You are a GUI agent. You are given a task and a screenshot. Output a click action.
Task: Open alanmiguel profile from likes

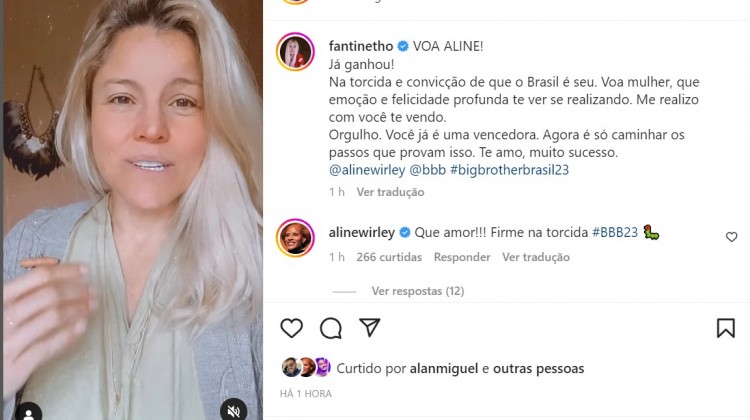tap(444, 368)
